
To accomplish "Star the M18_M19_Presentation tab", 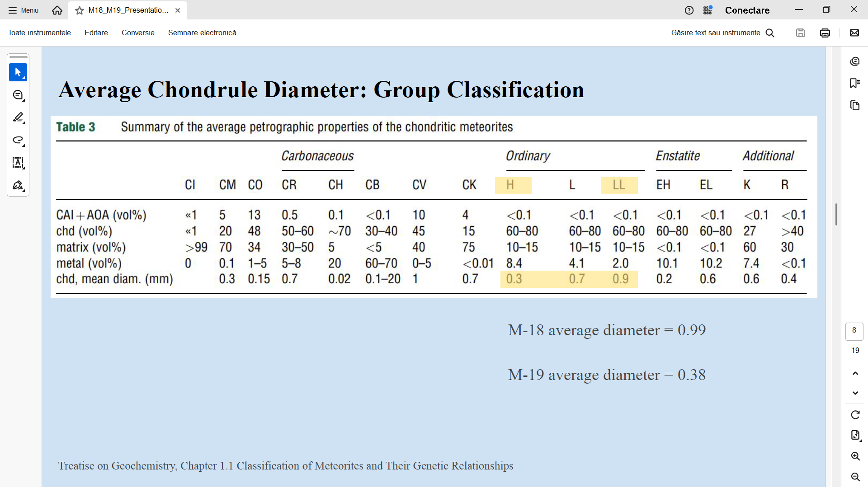I will pyautogui.click(x=80, y=10).
